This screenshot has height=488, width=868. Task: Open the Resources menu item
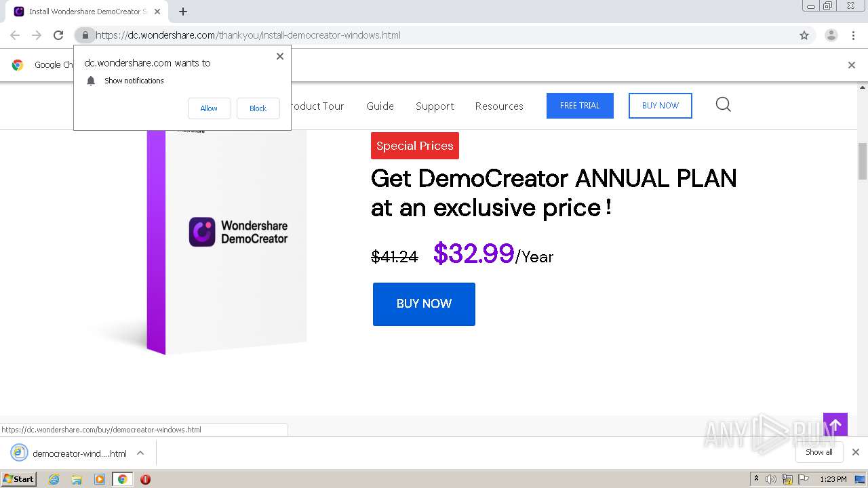[x=499, y=106]
